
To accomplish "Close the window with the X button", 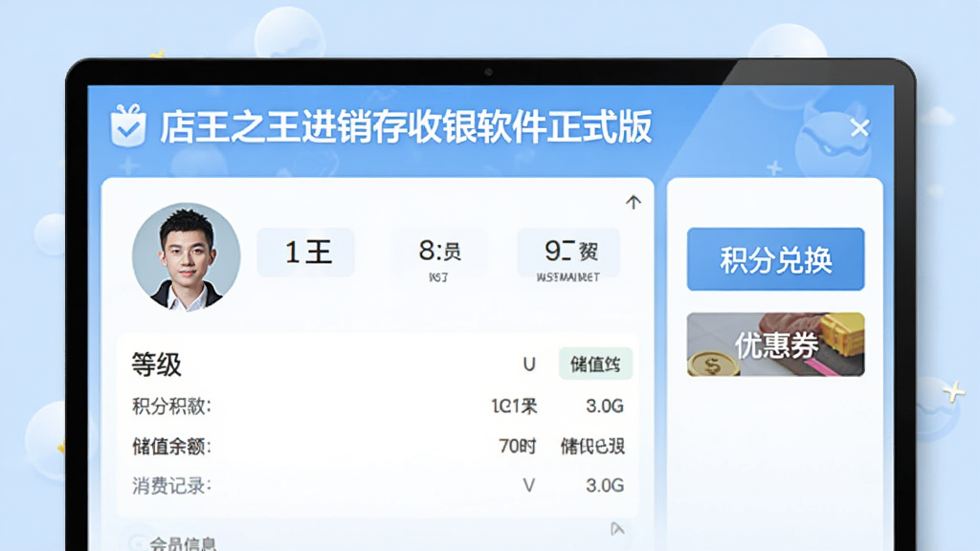I will tap(859, 128).
